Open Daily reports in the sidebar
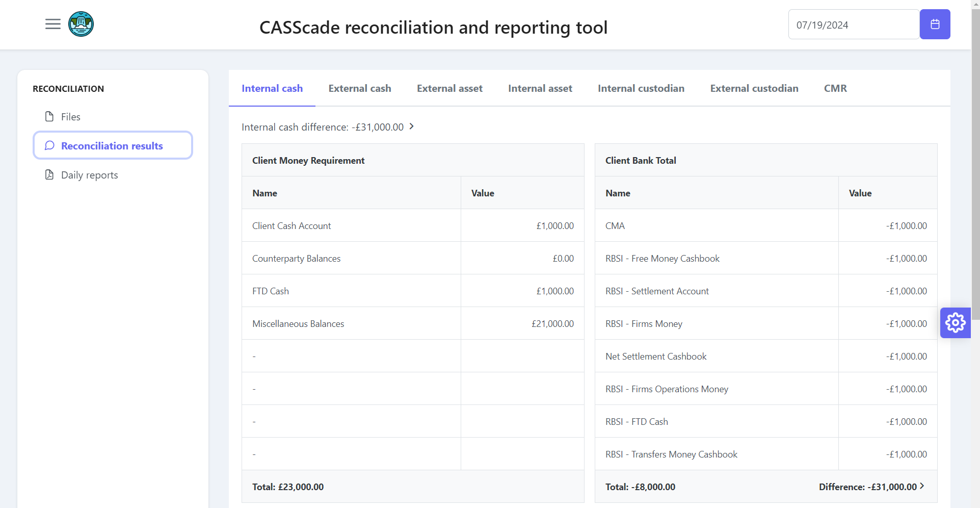This screenshot has height=508, width=980. coord(89,175)
